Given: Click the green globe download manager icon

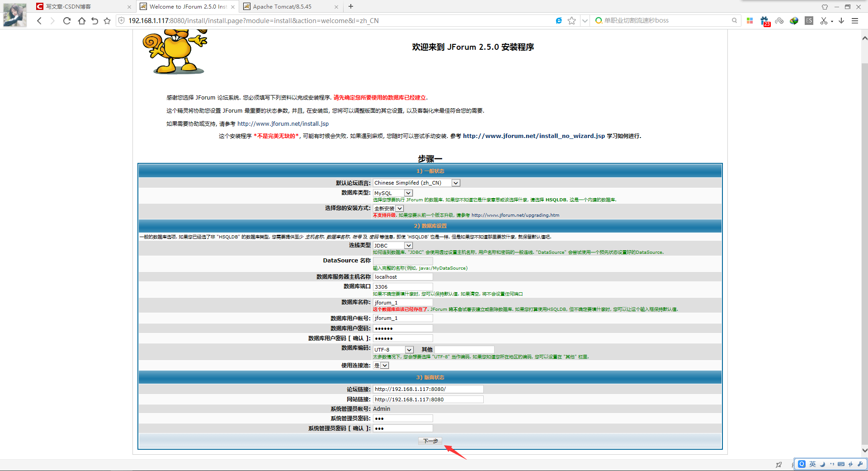Looking at the screenshot, I should tap(794, 20).
